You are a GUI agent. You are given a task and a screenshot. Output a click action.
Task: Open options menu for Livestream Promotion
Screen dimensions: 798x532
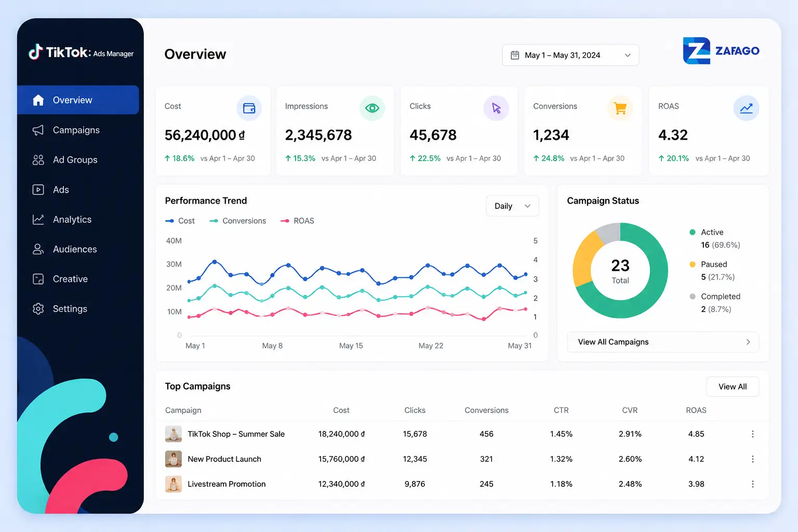click(x=753, y=484)
